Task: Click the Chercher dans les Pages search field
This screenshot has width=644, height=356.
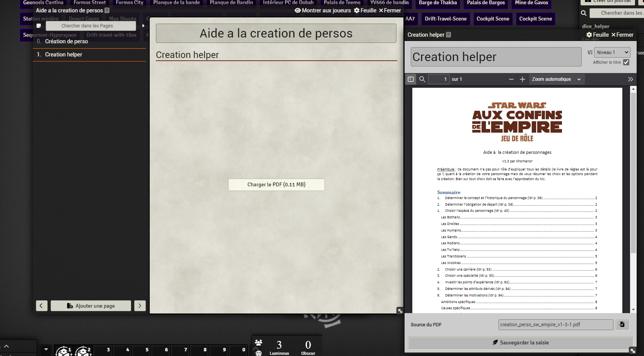Action: pyautogui.click(x=91, y=26)
